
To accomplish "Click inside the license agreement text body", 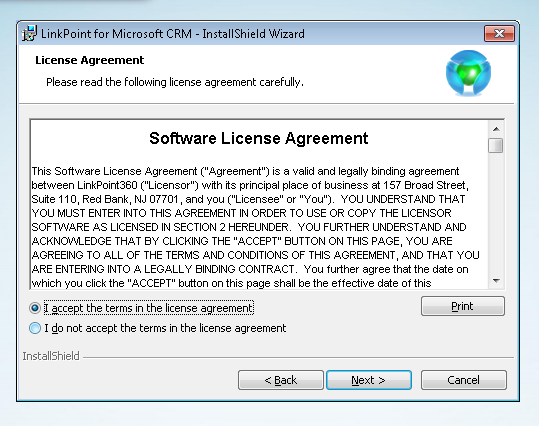I will pyautogui.click(x=255, y=227).
